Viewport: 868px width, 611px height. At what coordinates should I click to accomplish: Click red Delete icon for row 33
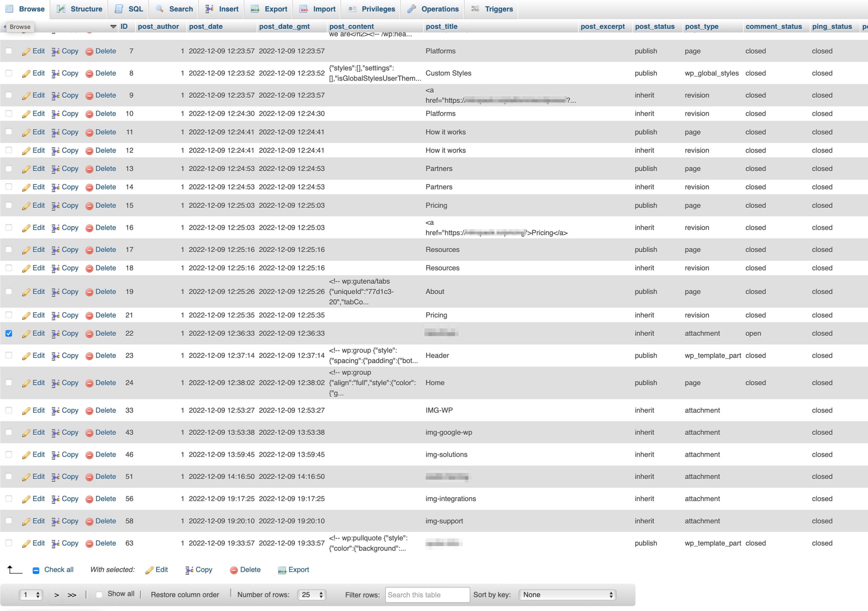click(x=89, y=411)
